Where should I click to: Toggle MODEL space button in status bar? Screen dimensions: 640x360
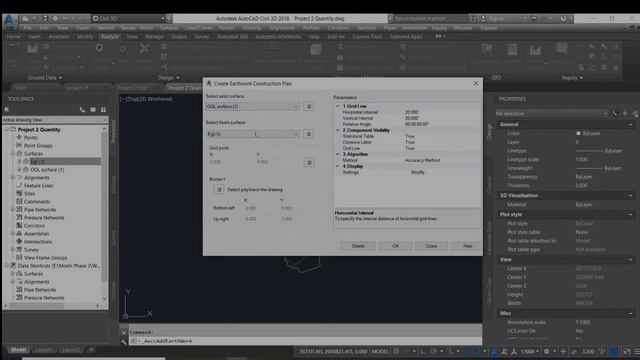pyautogui.click(x=380, y=351)
